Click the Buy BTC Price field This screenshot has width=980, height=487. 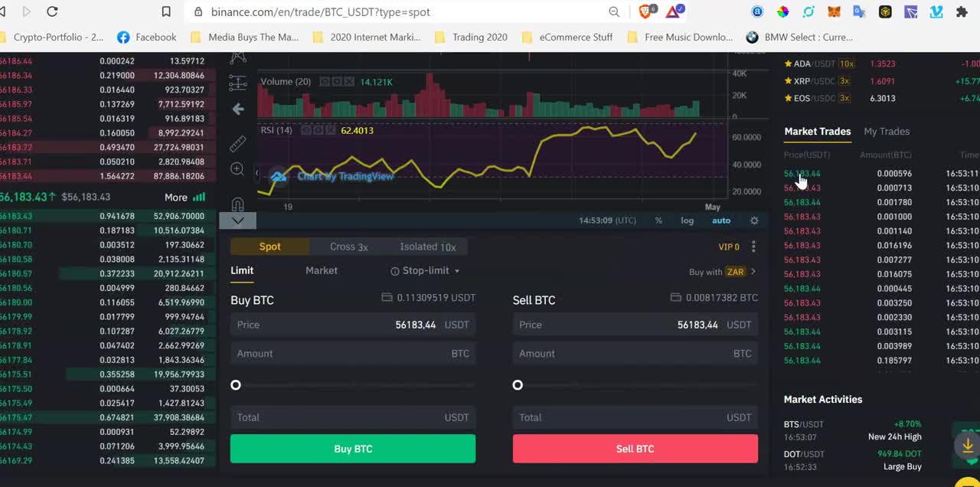pos(353,325)
